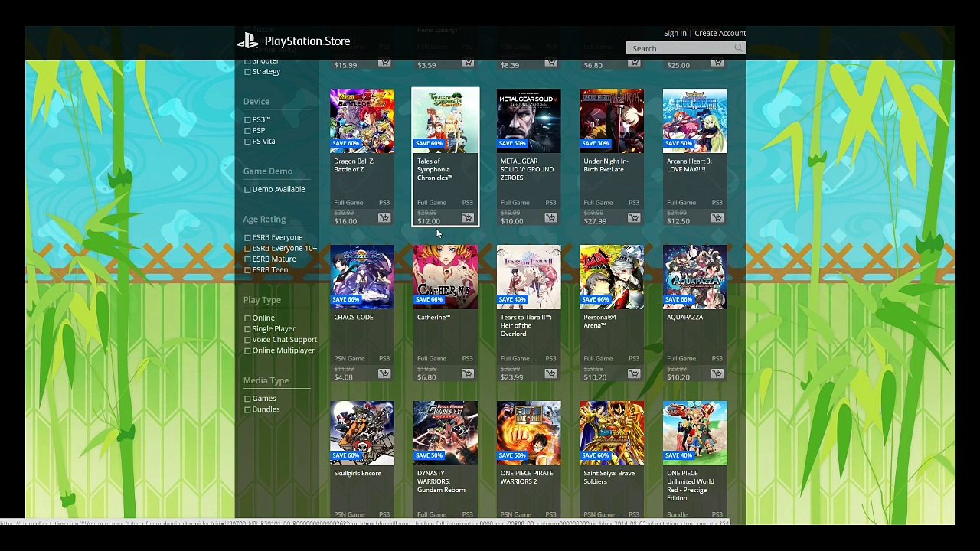The width and height of the screenshot is (980, 551).
Task: Click the Under Night In-Birth cover art
Action: [x=612, y=121]
